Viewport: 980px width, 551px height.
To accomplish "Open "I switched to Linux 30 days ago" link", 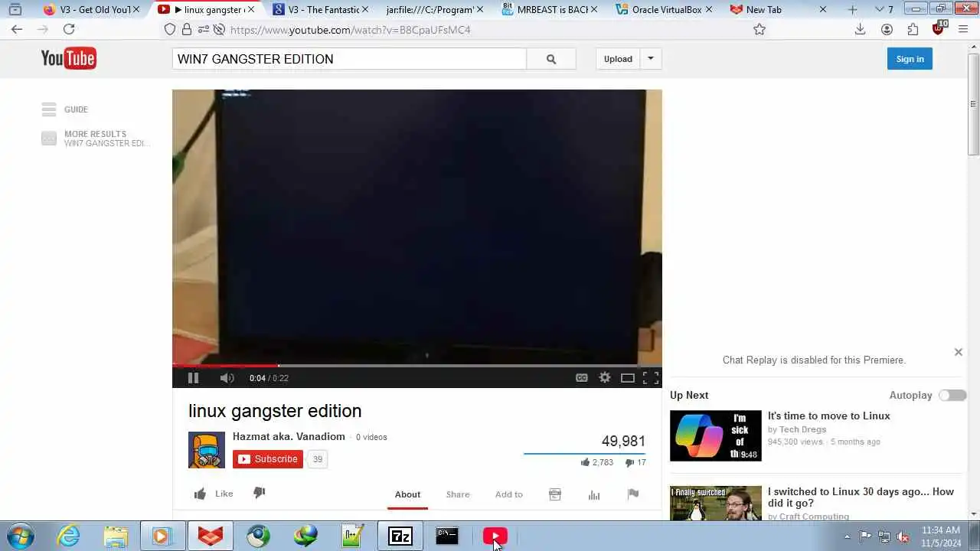I will coord(861,497).
